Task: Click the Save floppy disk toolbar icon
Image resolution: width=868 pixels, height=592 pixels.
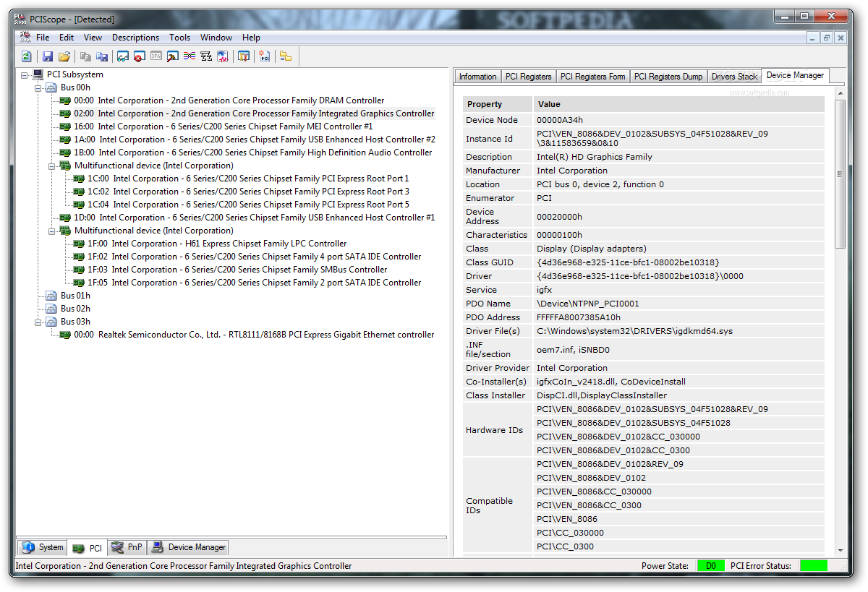Action: (x=48, y=56)
